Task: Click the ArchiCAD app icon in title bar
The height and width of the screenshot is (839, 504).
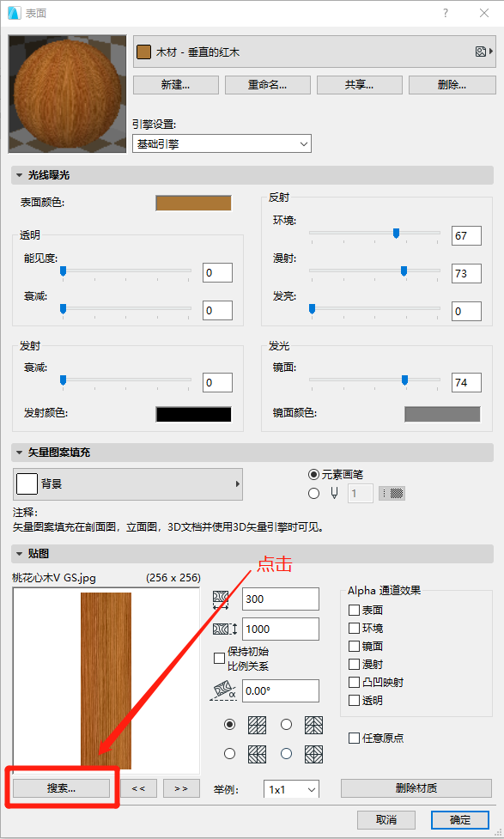Action: [x=14, y=14]
